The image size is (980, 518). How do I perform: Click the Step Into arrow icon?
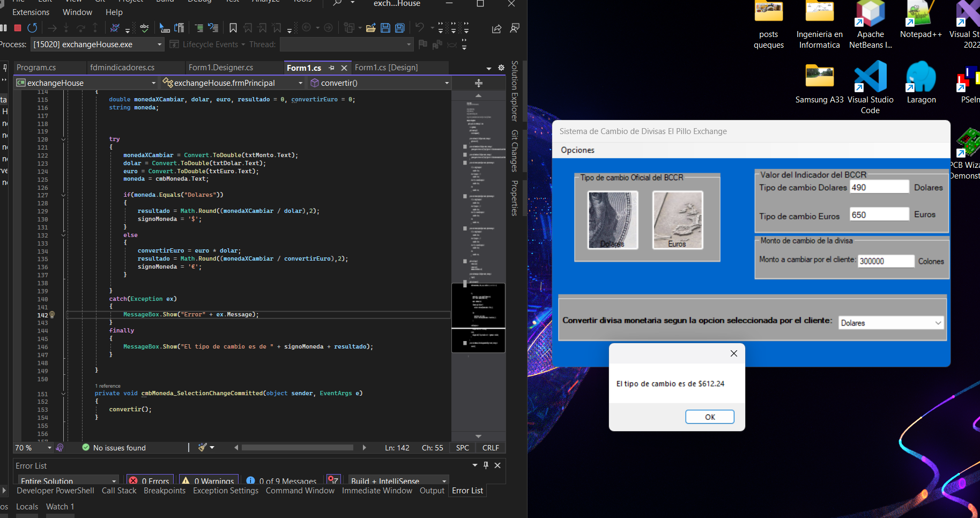pyautogui.click(x=66, y=28)
